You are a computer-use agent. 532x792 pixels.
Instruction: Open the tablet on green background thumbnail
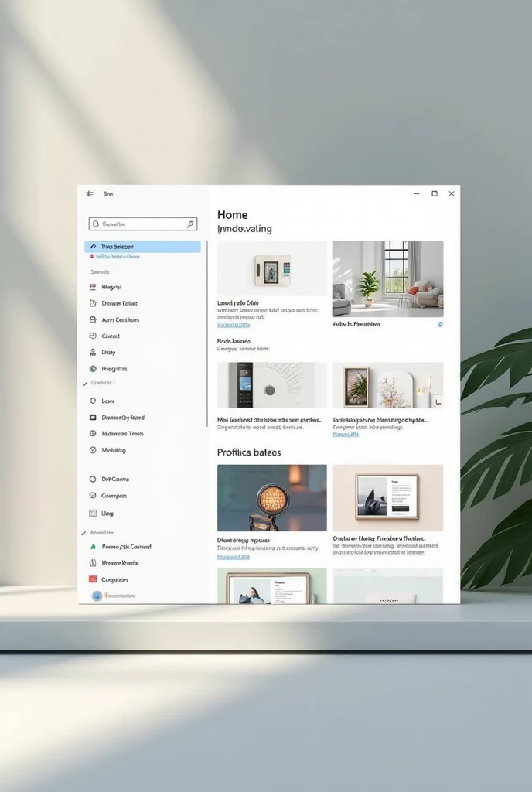click(x=272, y=585)
